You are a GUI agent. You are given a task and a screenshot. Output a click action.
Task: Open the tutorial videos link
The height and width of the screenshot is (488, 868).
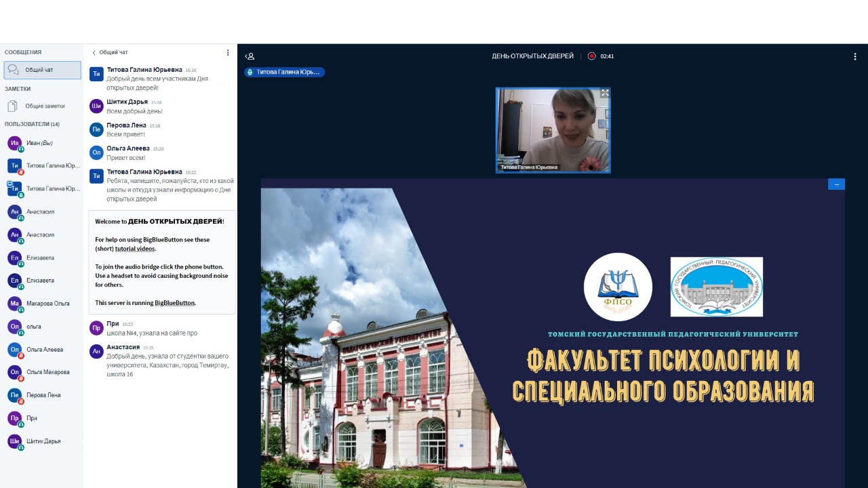point(135,249)
